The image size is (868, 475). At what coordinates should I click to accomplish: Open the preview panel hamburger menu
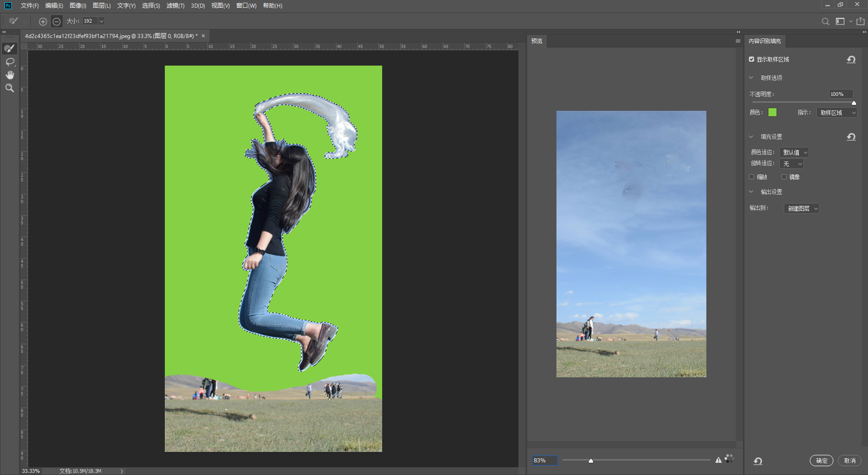coord(738,41)
